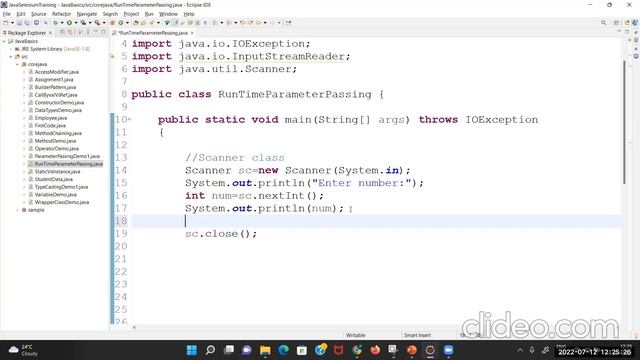Screen dimensions: 640x360
Task: Open the Debug configurations dropdown arrow
Action: click(x=62, y=23)
